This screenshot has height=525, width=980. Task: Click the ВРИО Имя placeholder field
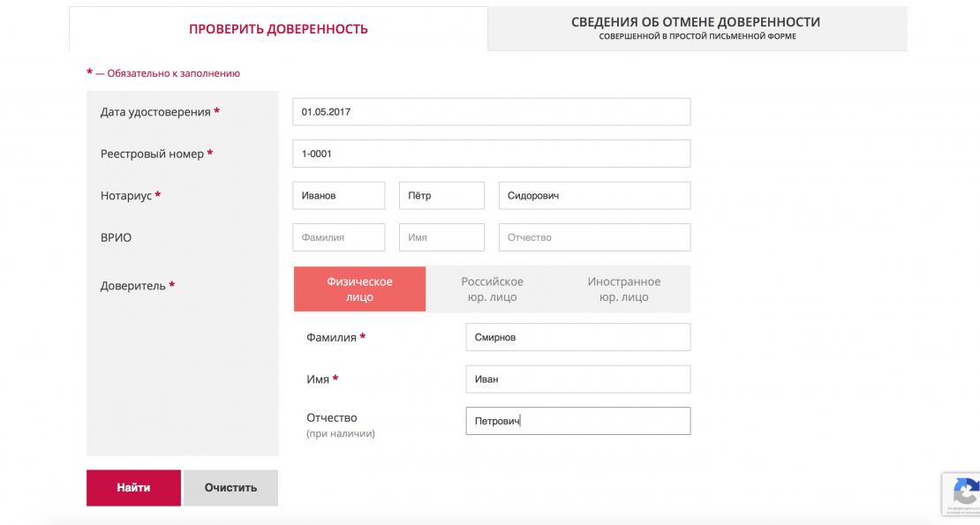pos(441,237)
